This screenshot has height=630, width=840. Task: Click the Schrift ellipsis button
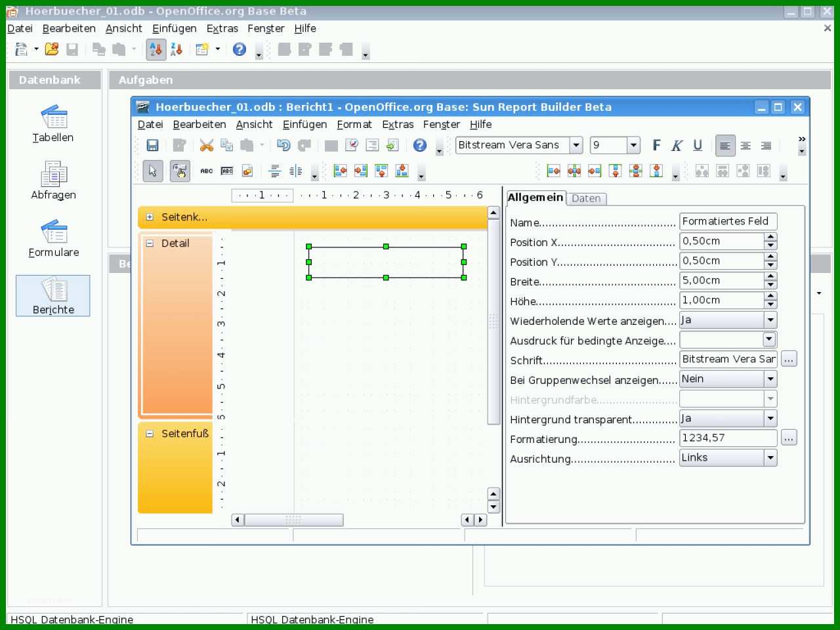pos(789,359)
